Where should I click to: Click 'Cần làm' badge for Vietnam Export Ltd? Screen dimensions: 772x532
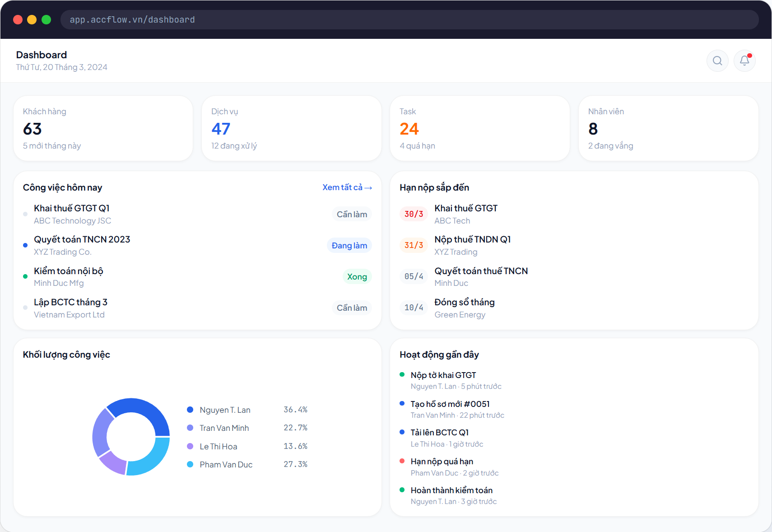point(352,308)
